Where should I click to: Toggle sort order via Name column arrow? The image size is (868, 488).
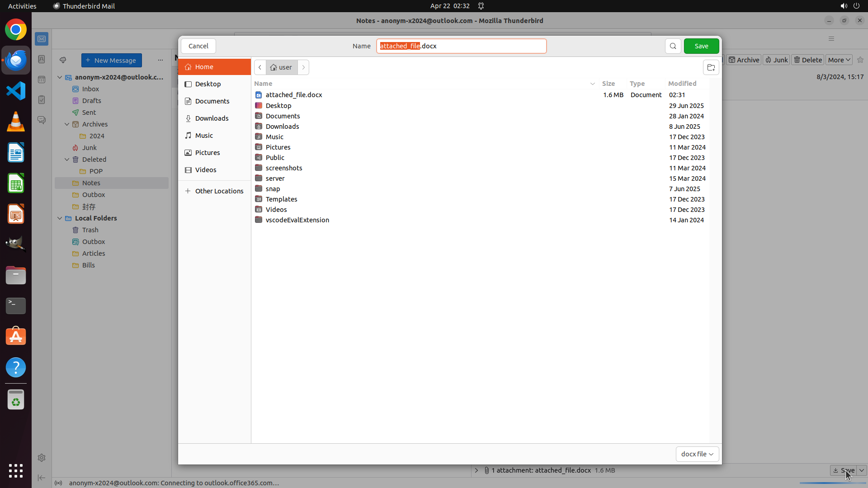592,84
